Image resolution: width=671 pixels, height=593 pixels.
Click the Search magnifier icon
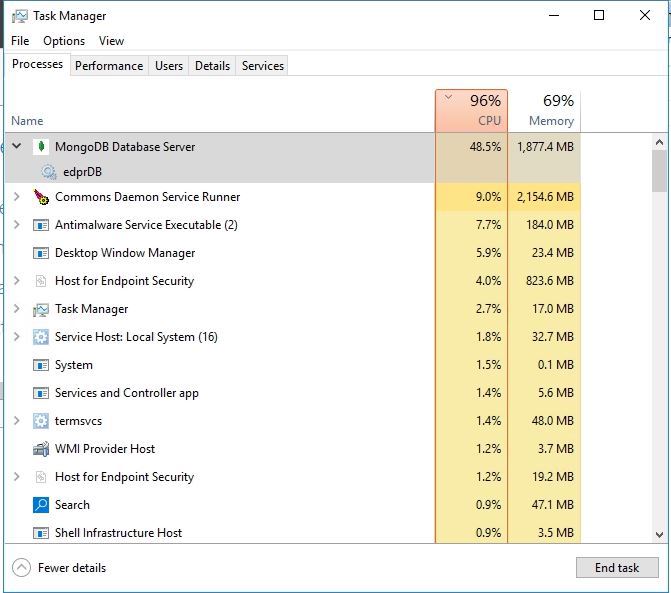(x=41, y=505)
